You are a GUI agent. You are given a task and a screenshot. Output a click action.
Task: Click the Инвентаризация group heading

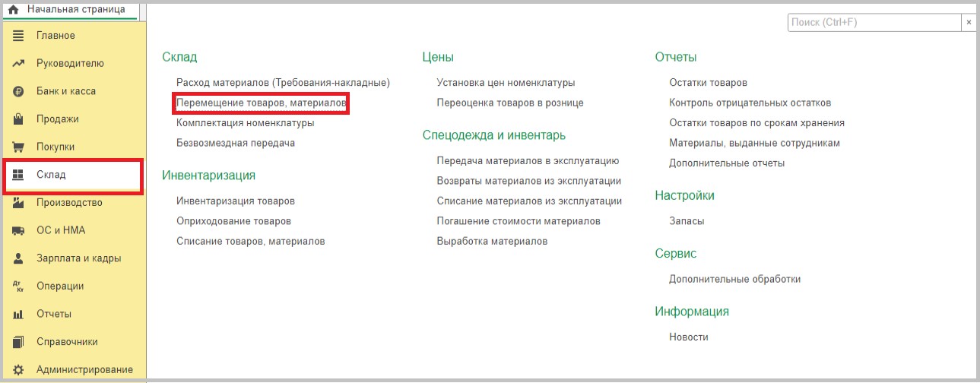click(x=208, y=176)
